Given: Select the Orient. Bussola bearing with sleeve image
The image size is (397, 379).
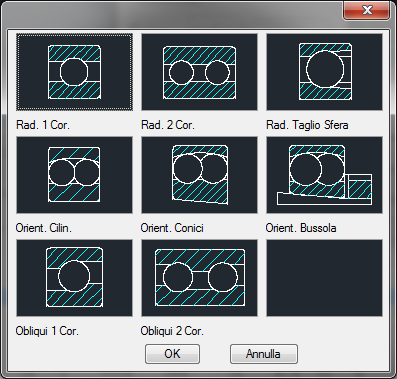Looking at the screenshot, I should click(x=324, y=175).
